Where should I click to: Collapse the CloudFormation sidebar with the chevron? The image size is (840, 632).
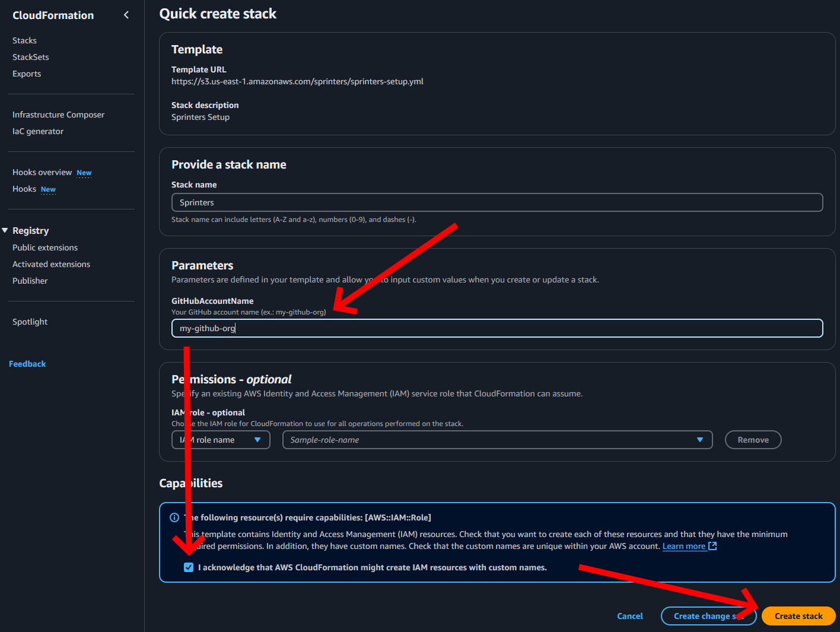[126, 15]
